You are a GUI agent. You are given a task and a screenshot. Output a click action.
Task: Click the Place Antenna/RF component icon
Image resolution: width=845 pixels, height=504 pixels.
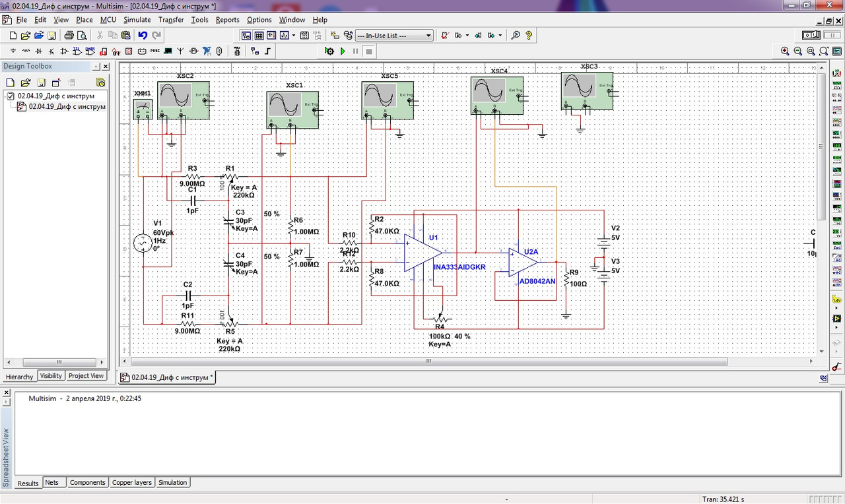180,51
